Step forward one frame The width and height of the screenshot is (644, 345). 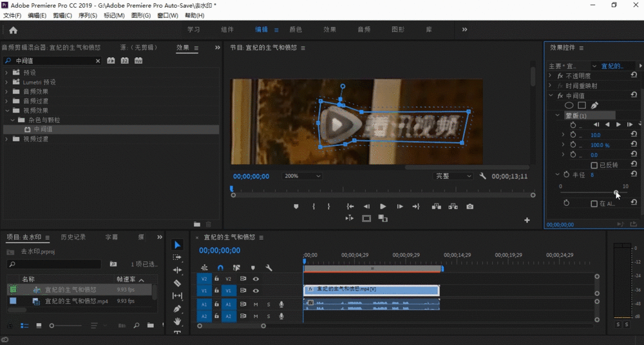coord(400,207)
